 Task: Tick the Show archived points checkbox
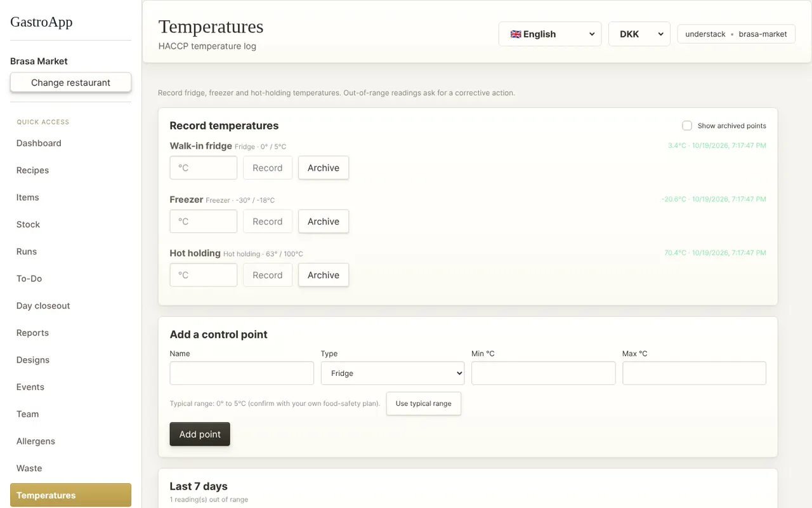pyautogui.click(x=687, y=126)
